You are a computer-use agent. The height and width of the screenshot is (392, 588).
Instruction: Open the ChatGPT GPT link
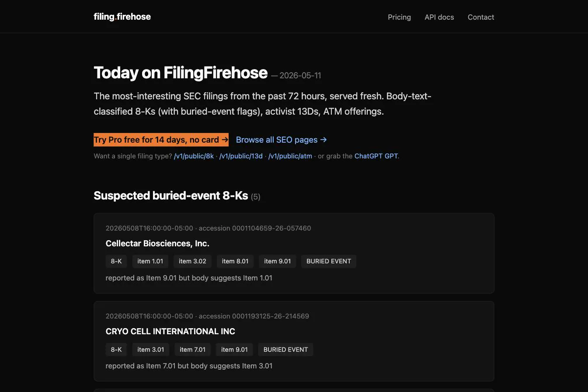pyautogui.click(x=376, y=156)
